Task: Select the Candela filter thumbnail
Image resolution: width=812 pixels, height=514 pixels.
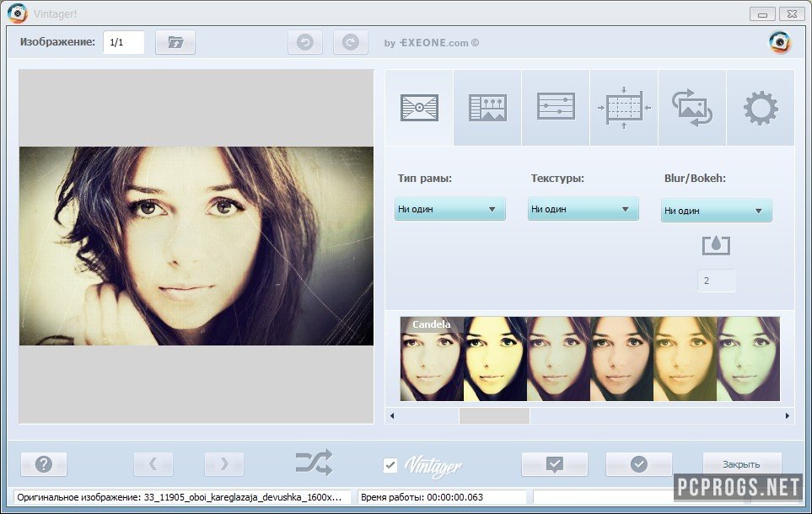Action: (431, 359)
